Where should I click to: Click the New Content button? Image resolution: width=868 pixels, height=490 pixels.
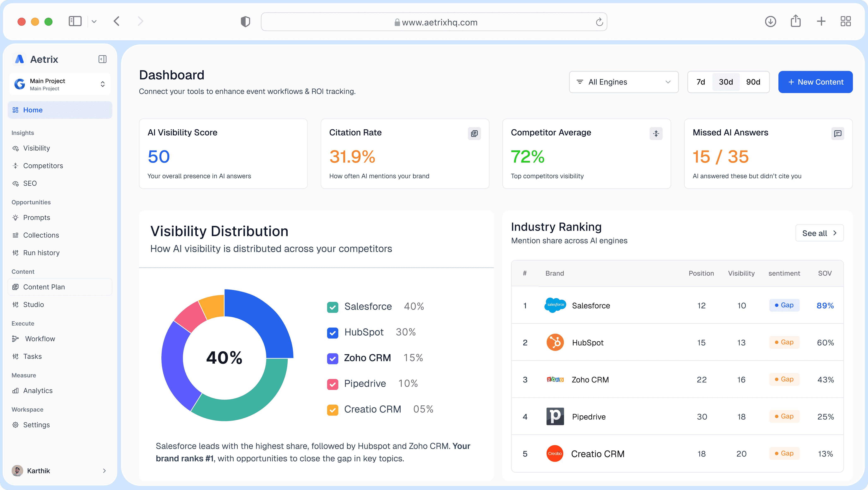tap(815, 82)
